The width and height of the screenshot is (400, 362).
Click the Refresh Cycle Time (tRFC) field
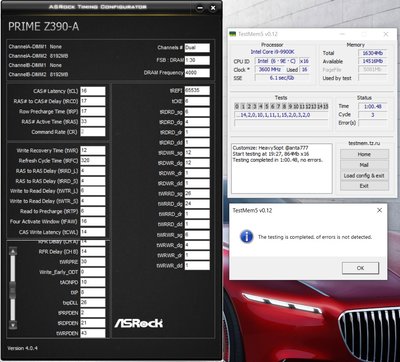point(93,160)
